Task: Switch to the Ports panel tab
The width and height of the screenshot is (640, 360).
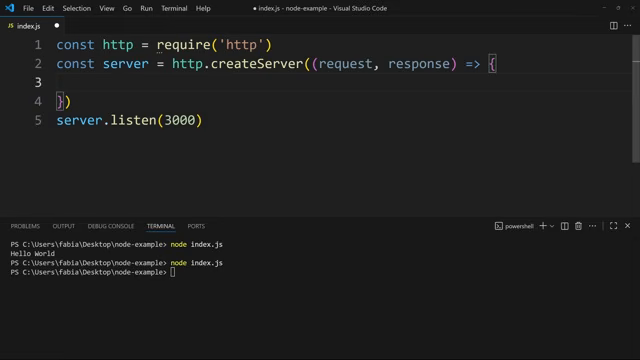Action: pyautogui.click(x=196, y=226)
